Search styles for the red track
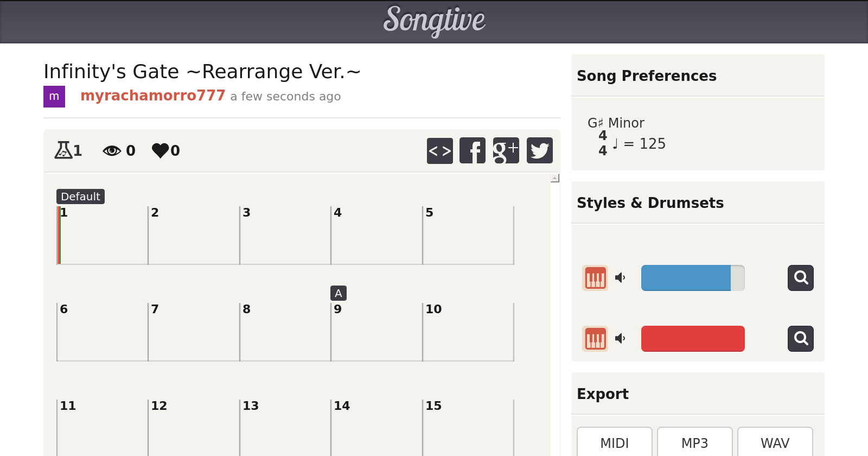This screenshot has height=456, width=868. pyautogui.click(x=800, y=339)
